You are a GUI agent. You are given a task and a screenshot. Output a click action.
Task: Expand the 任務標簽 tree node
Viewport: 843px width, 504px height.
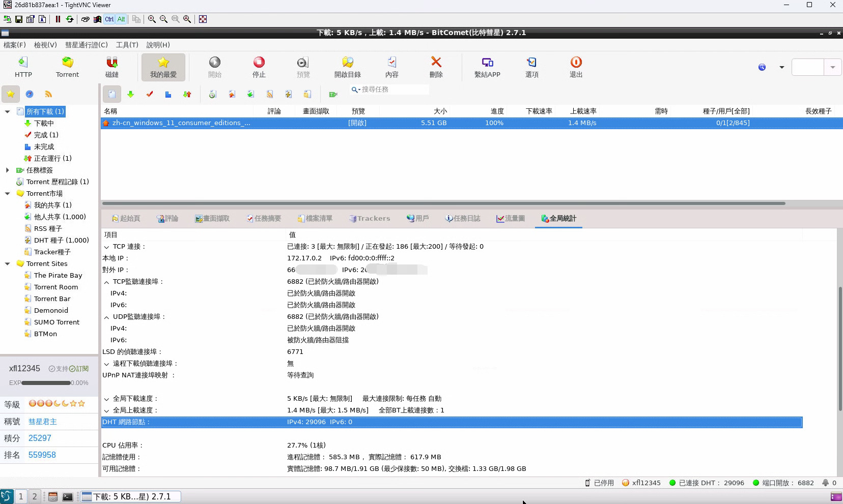(x=7, y=170)
